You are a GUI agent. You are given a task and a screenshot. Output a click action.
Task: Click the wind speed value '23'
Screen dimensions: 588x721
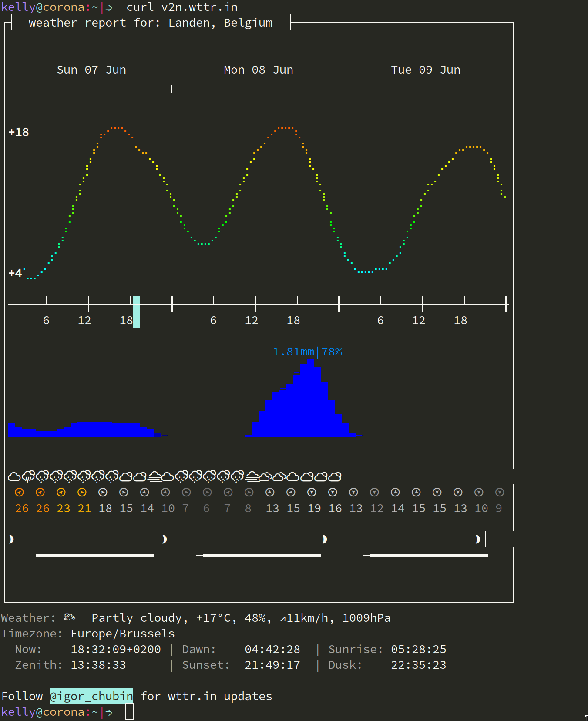(x=64, y=508)
